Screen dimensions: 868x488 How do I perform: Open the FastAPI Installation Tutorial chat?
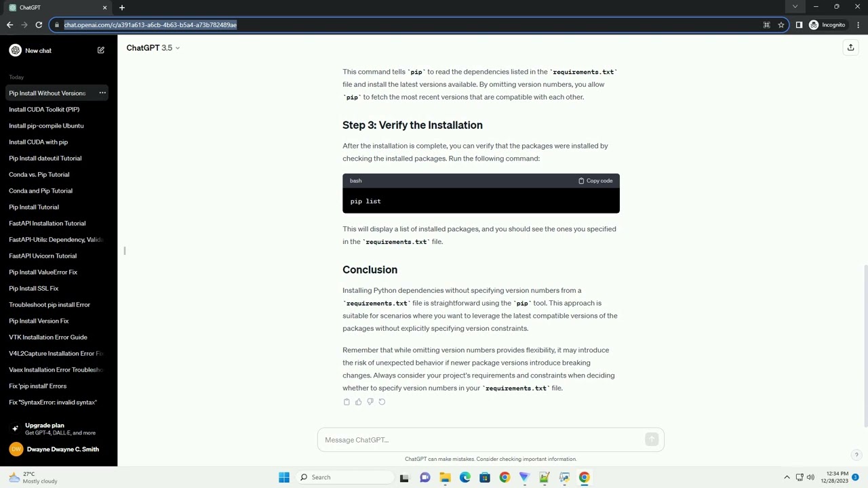coord(47,223)
